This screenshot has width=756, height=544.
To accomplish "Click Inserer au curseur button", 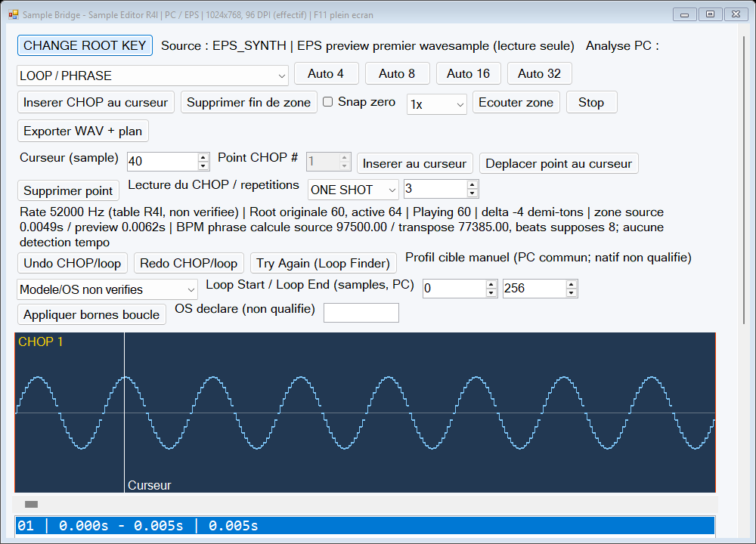I will click(x=414, y=163).
